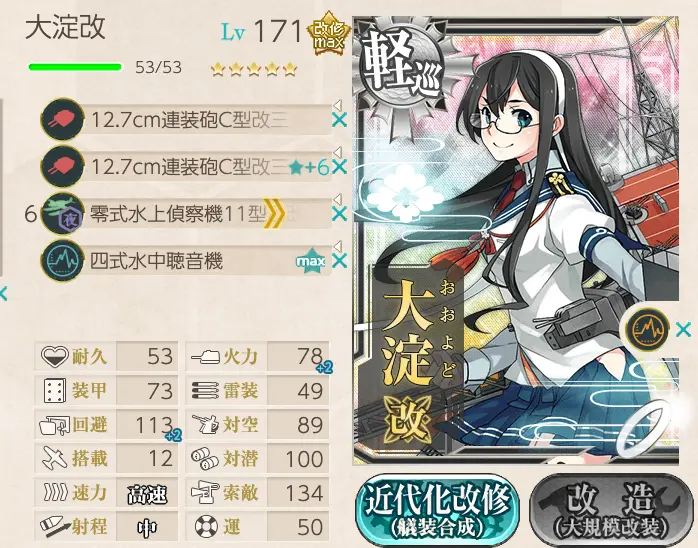Select the 大淀改 ship card portrait
The height and width of the screenshot is (548, 698).
coord(516,240)
